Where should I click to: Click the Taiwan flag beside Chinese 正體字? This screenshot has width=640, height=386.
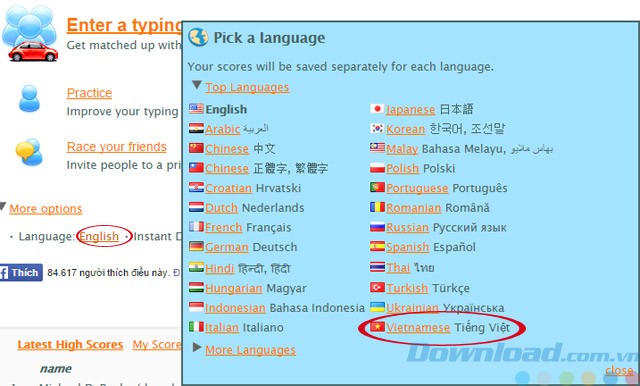click(x=196, y=167)
